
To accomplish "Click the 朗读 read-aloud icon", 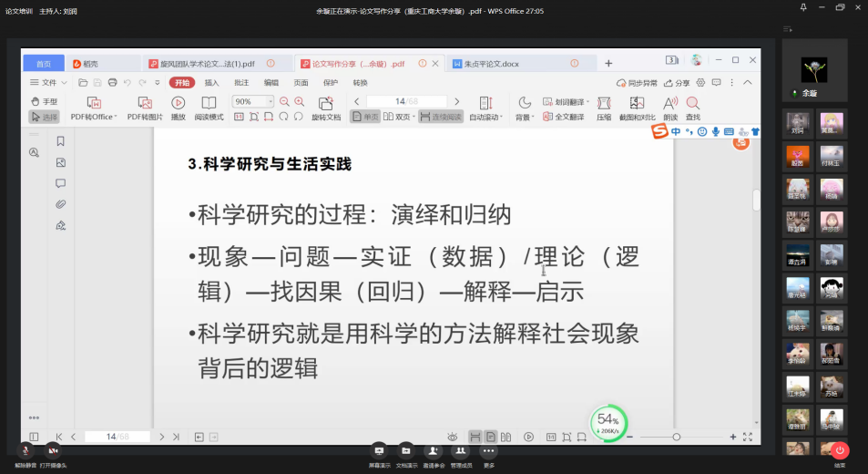I will (x=670, y=102).
